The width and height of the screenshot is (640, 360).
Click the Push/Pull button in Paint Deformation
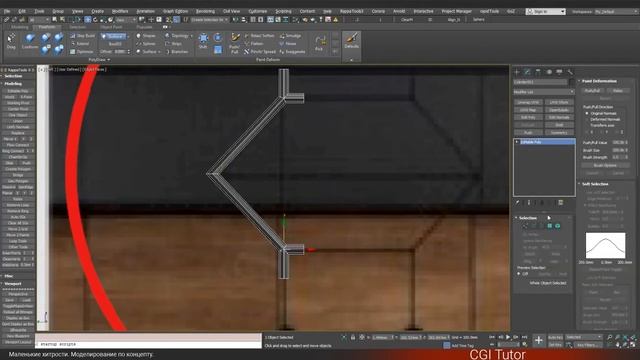[592, 91]
